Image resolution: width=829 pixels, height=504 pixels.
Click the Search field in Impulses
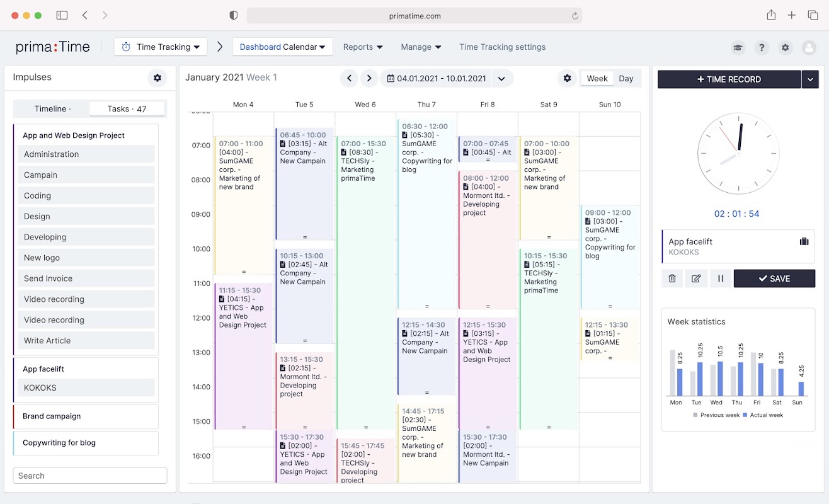(x=90, y=476)
